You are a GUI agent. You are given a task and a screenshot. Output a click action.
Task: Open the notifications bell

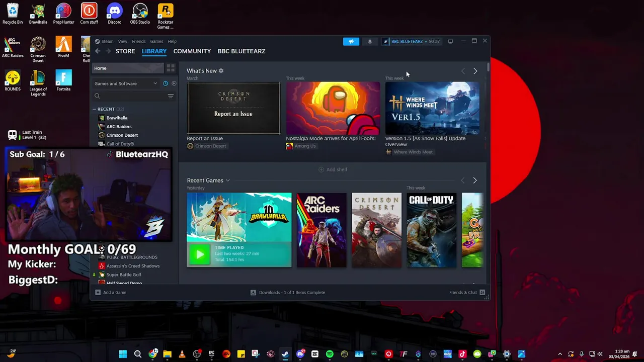[x=370, y=41]
